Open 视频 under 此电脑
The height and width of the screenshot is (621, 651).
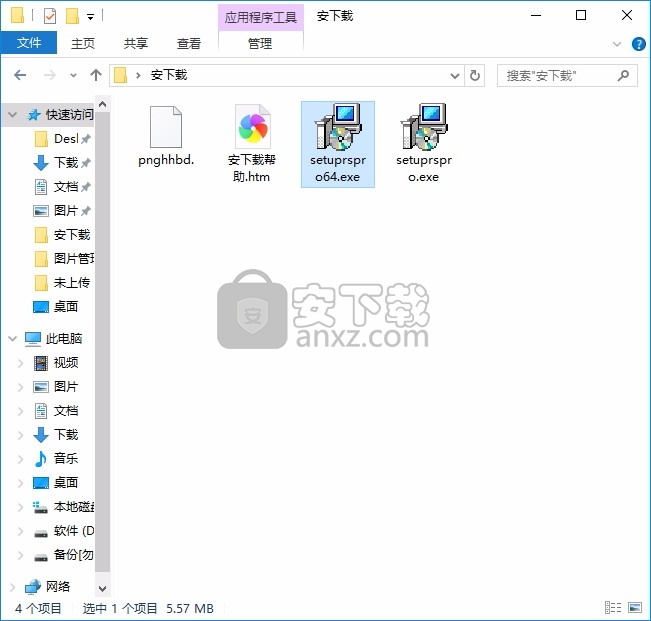tap(66, 363)
